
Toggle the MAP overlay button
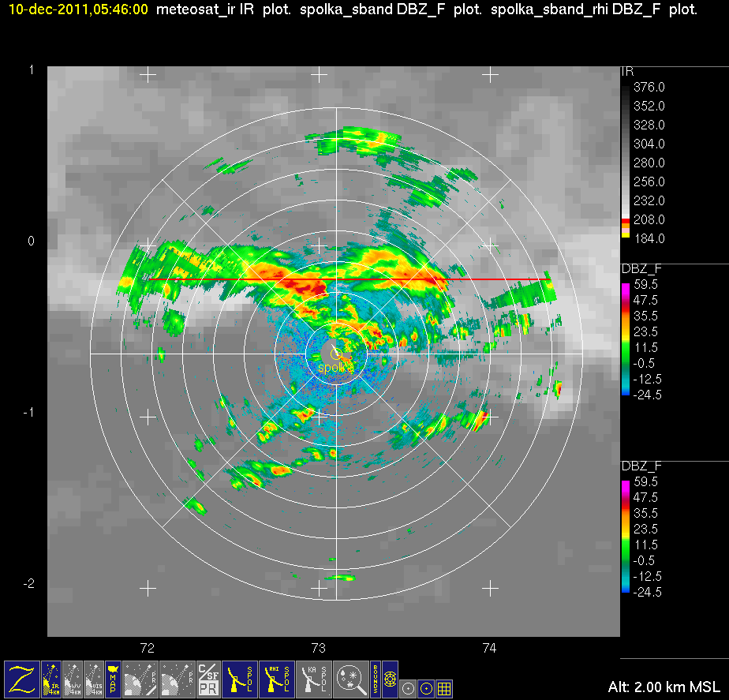[113, 679]
